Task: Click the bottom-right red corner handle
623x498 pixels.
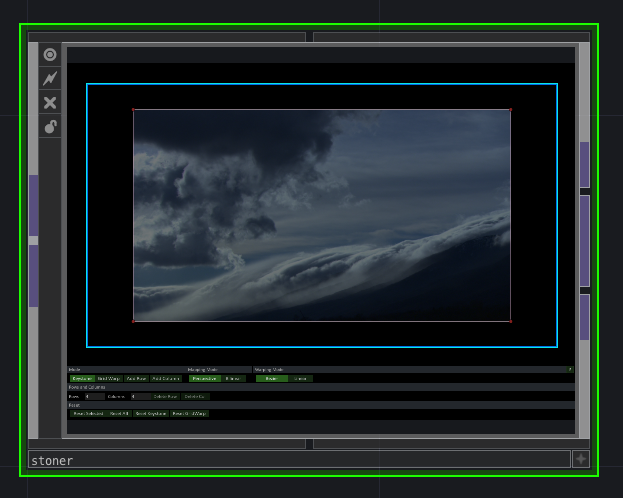Action: coord(510,321)
